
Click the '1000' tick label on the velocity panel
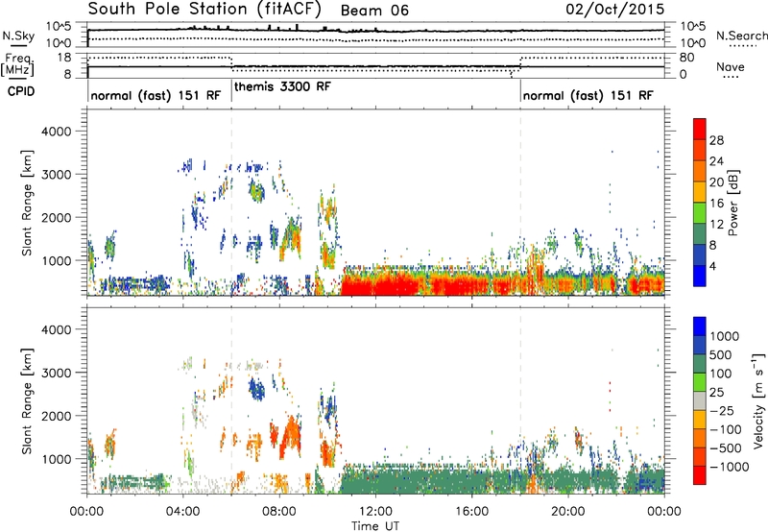(x=56, y=459)
